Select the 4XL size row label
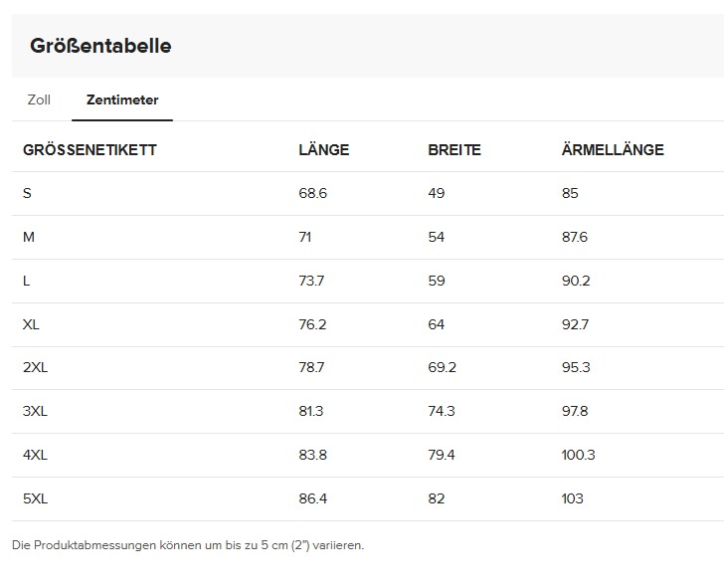This screenshot has width=724, height=588. click(35, 455)
